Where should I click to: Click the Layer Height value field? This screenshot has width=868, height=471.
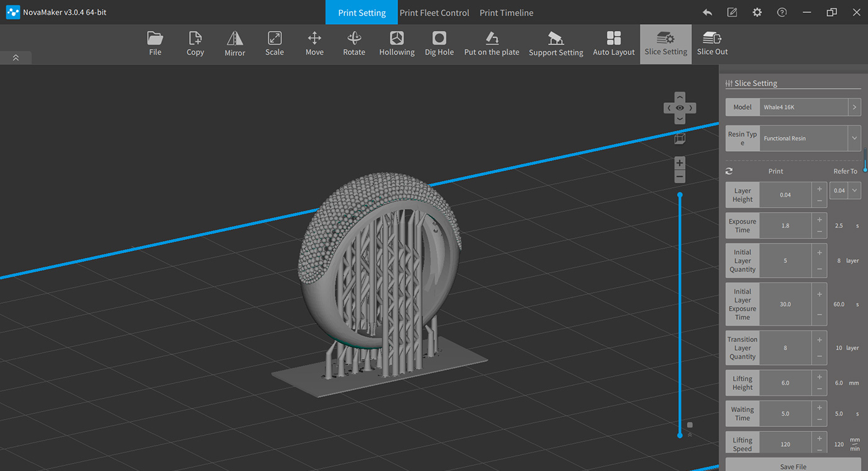(786, 195)
